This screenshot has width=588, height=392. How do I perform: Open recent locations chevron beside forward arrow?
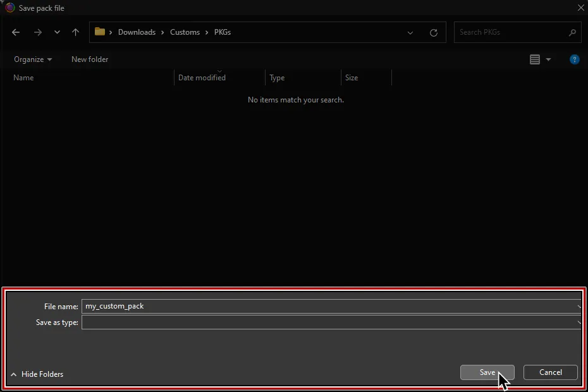[x=56, y=32]
